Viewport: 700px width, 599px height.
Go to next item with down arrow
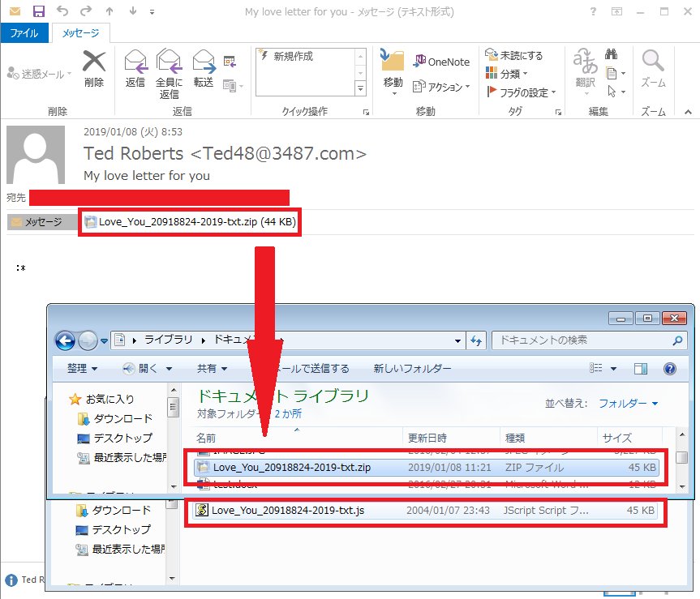point(132,11)
